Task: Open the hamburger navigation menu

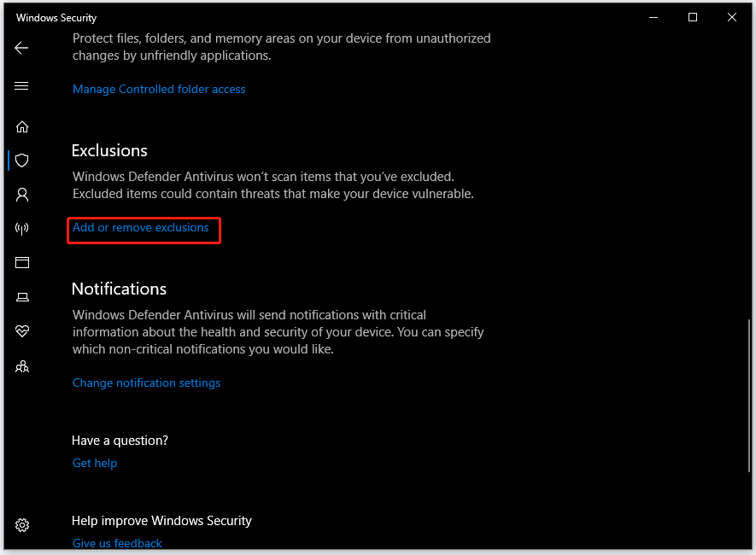Action: pos(21,86)
